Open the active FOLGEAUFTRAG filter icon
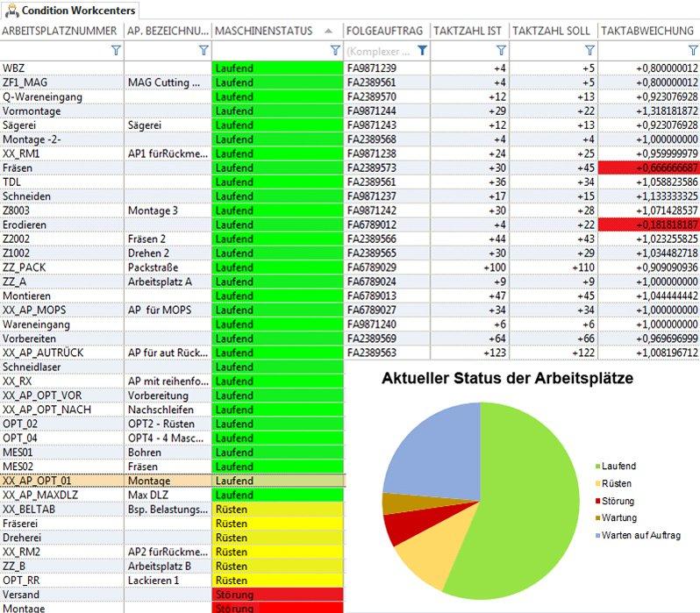Image resolution: width=700 pixels, height=613 pixels. click(422, 51)
